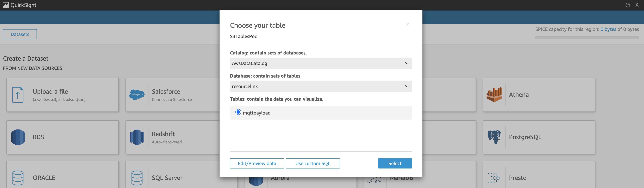This screenshot has height=188, width=644.
Task: Close the Choose your table dialog
Action: (x=408, y=24)
